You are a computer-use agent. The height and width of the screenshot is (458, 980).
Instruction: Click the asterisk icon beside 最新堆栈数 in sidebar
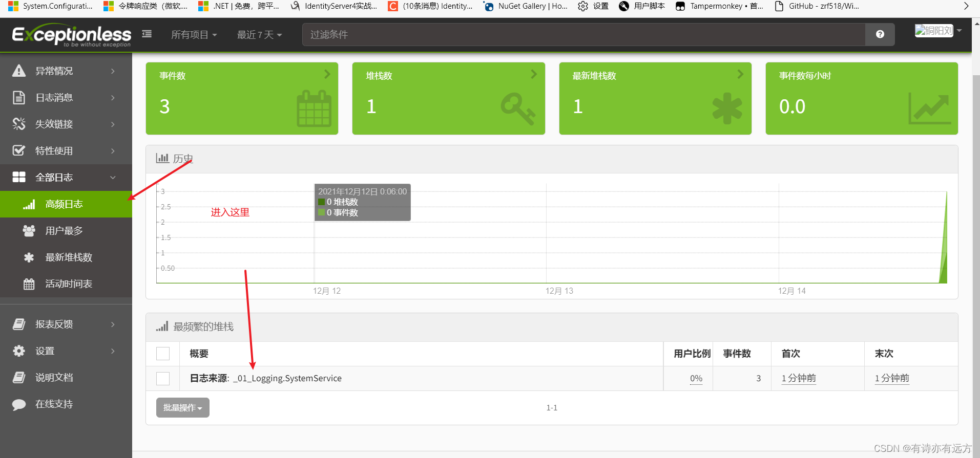click(29, 257)
